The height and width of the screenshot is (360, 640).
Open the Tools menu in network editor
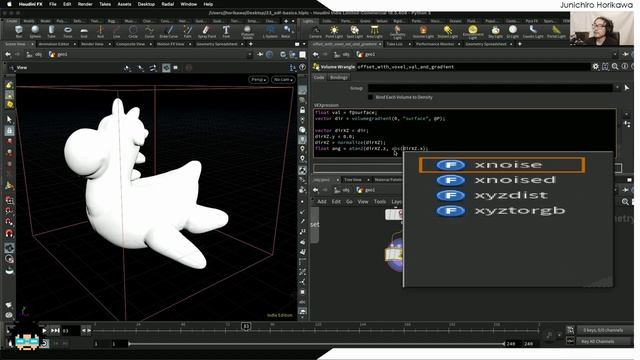click(x=380, y=202)
